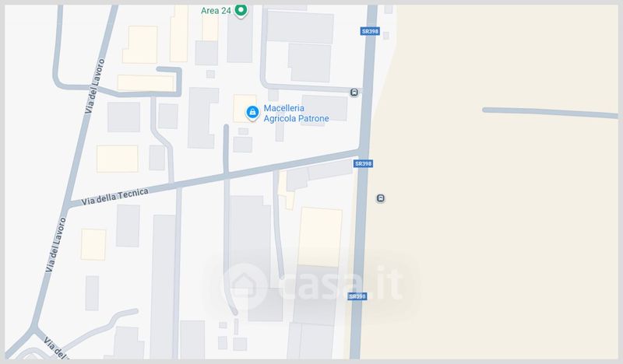This screenshot has height=364, width=623.
Task: Click the SR398 road shield at Via della Tecnica junction
Action: 363,163
